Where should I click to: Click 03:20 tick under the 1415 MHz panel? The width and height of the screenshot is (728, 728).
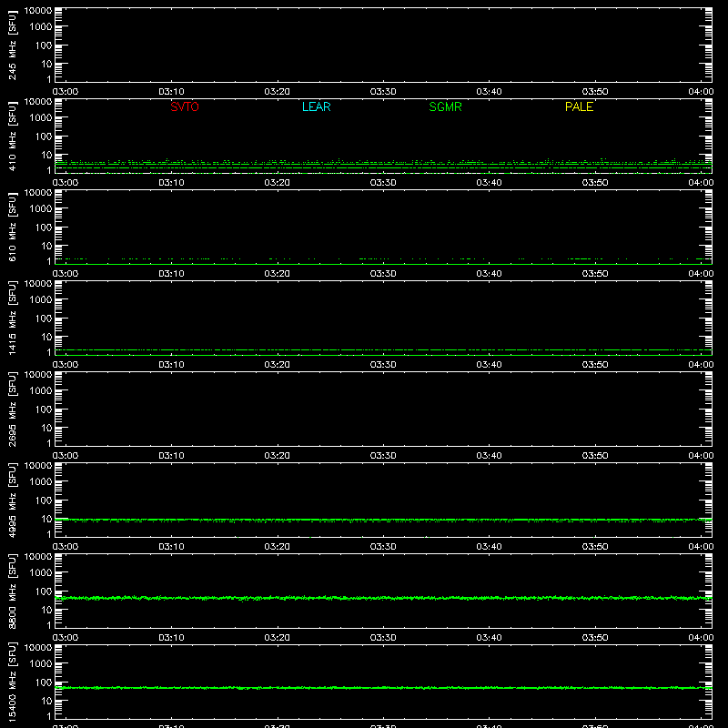(278, 365)
